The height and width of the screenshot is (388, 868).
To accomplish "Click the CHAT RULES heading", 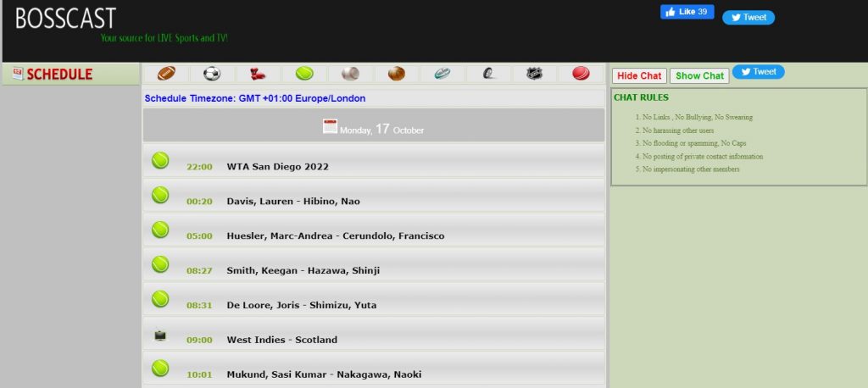I will tap(641, 97).
